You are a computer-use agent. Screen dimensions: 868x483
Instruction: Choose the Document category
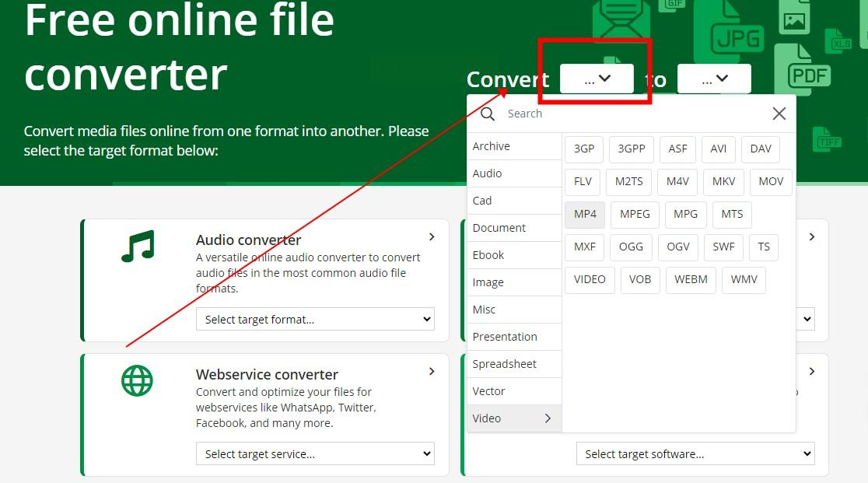point(513,228)
